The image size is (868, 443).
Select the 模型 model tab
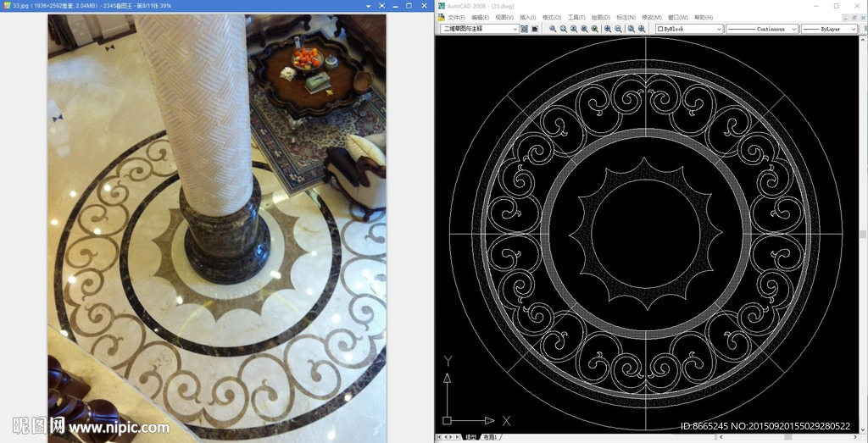470,437
